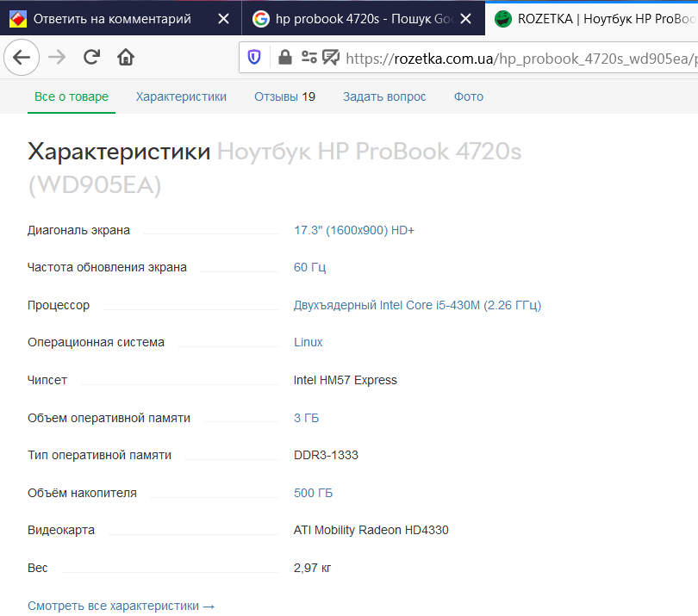Click the 'Процессор' label
The height and width of the screenshot is (616, 698).
point(59,305)
